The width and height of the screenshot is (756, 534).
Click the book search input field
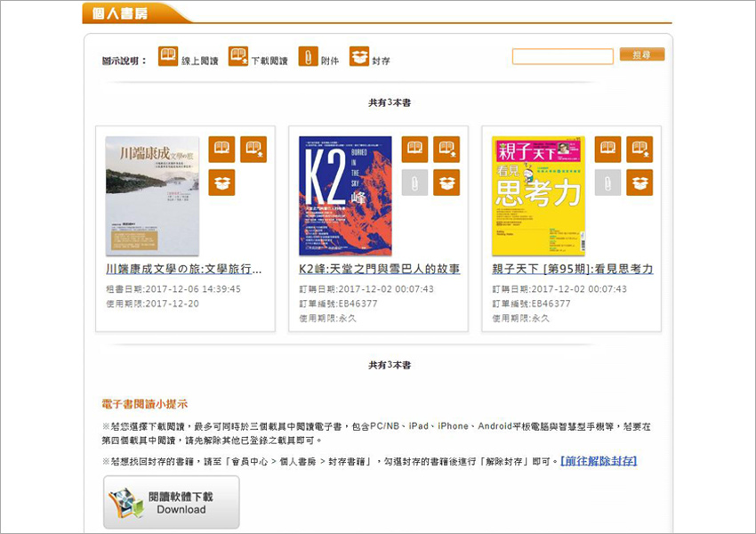coord(562,57)
